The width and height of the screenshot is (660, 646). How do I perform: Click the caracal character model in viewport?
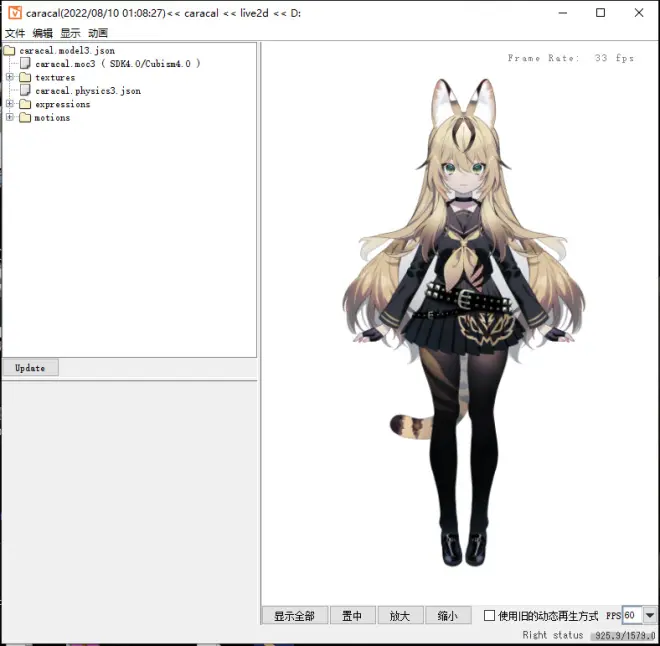click(x=464, y=322)
